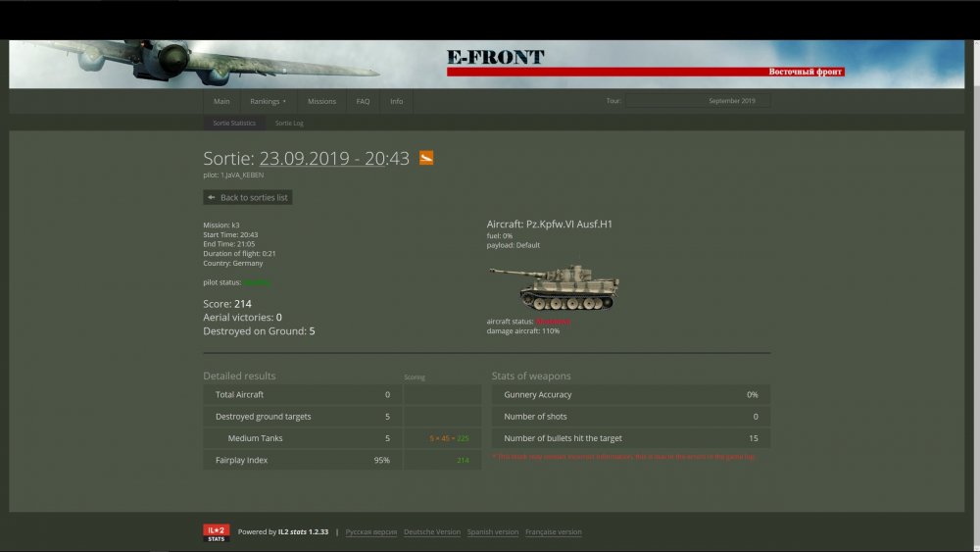Go to the Missions page
Screen dimensions: 980x552
[321, 101]
